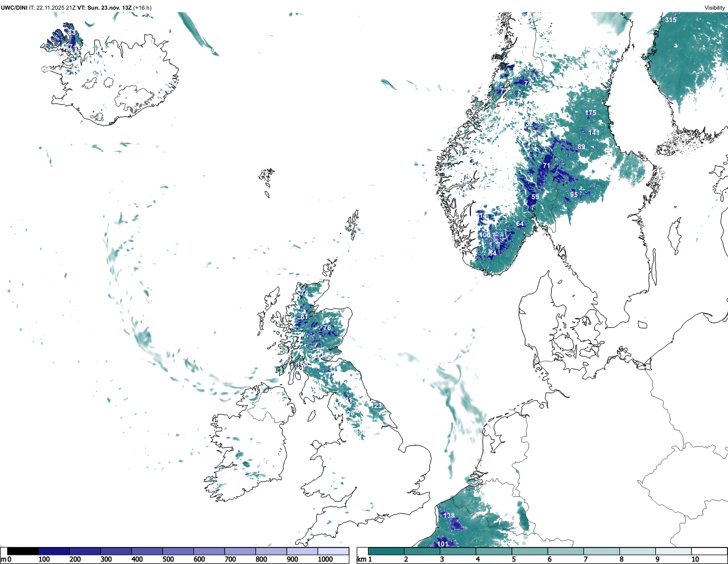Viewport: 728px width, 564px height.
Task: Click the 'km' unit label on the right legend
Action: pos(362,559)
